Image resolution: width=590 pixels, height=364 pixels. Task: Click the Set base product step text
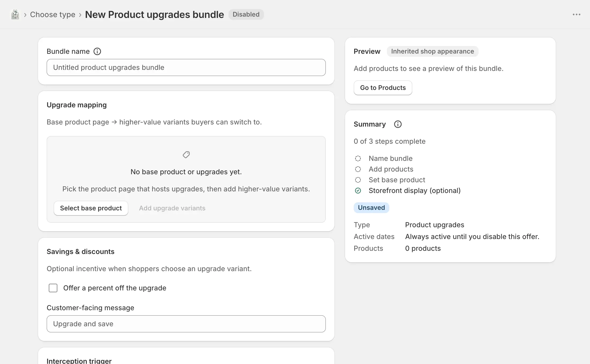pyautogui.click(x=397, y=180)
